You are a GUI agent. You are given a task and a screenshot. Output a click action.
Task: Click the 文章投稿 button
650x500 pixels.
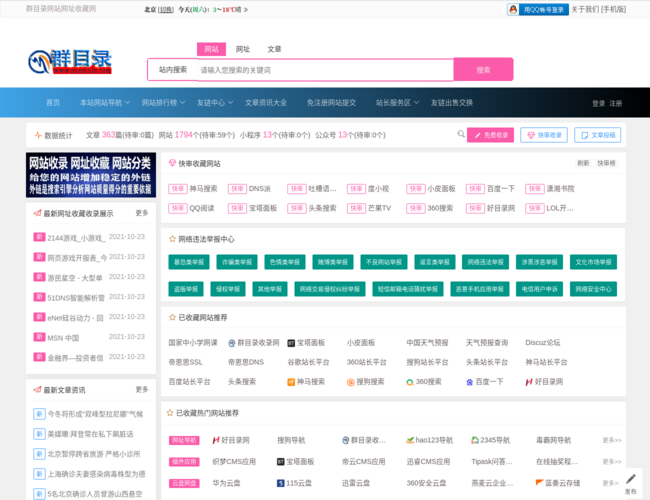click(x=597, y=135)
